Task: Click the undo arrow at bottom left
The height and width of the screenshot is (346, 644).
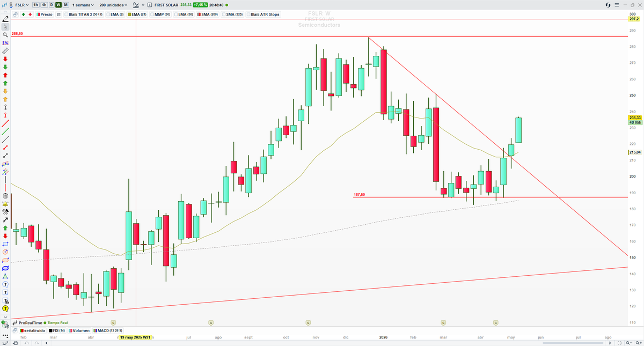Action: click(x=27, y=343)
